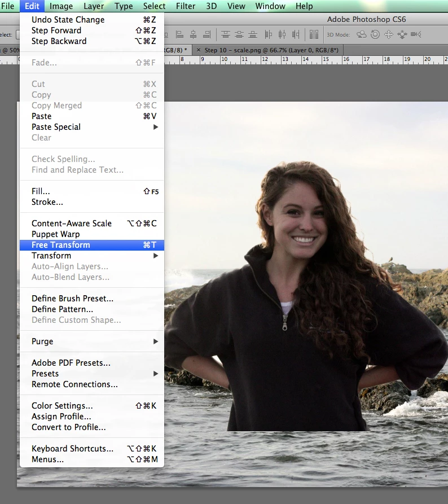Choose Define Brush Preset...
448x504 pixels.
point(92,299)
